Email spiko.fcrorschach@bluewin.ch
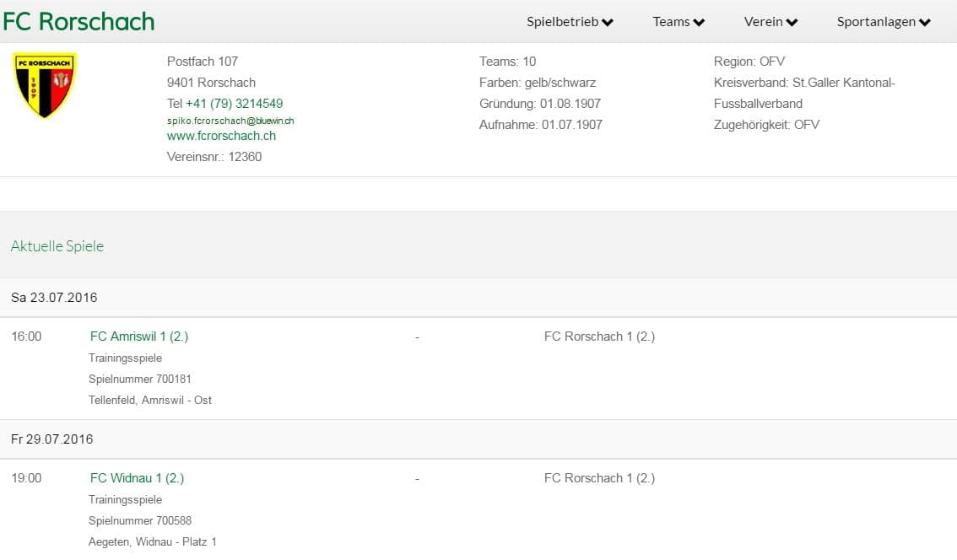Viewport: 957px width, 560px height. [230, 121]
